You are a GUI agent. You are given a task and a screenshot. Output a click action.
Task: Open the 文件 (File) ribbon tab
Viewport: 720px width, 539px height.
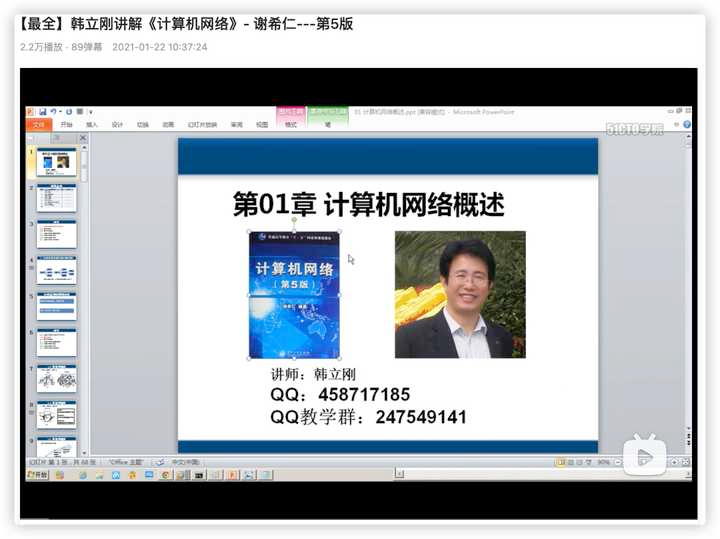38,125
